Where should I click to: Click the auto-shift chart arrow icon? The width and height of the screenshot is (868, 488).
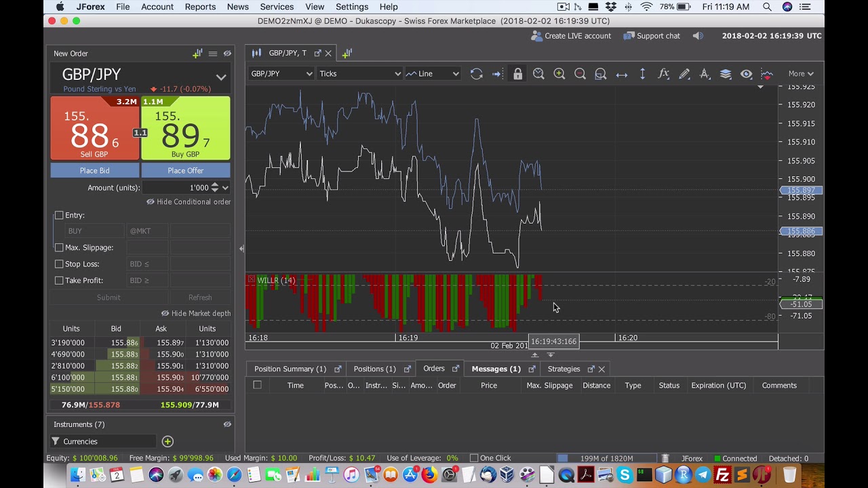[497, 74]
